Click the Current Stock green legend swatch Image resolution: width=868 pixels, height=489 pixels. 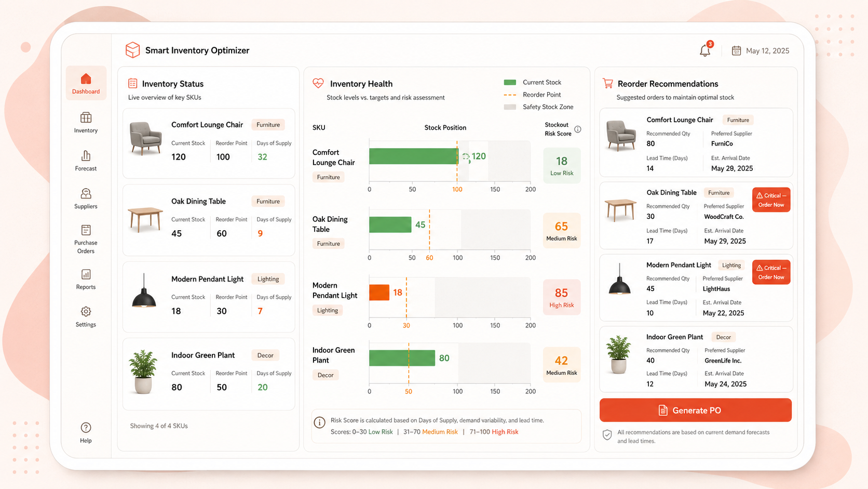[x=510, y=82]
